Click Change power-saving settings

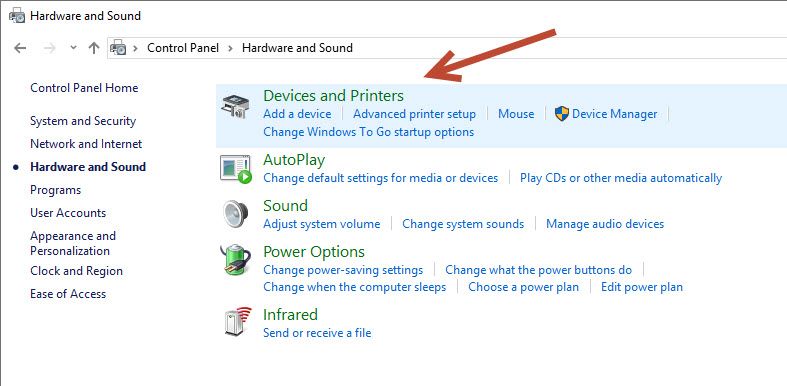343,270
